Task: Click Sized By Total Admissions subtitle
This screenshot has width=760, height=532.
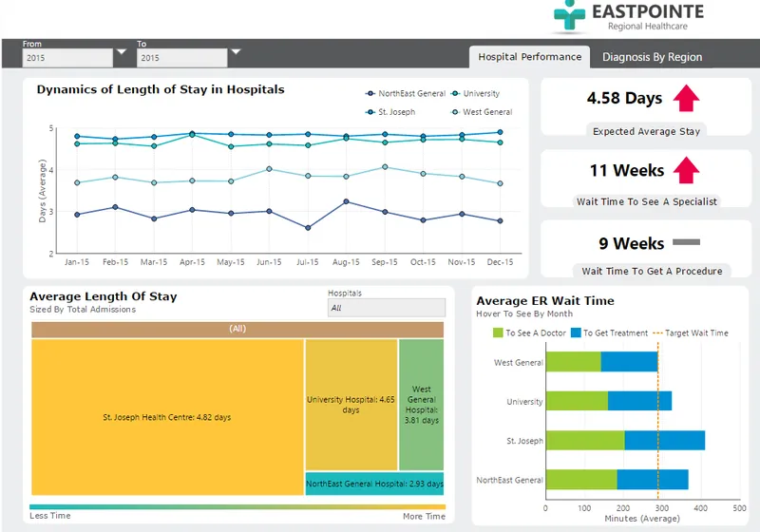Action: click(83, 309)
